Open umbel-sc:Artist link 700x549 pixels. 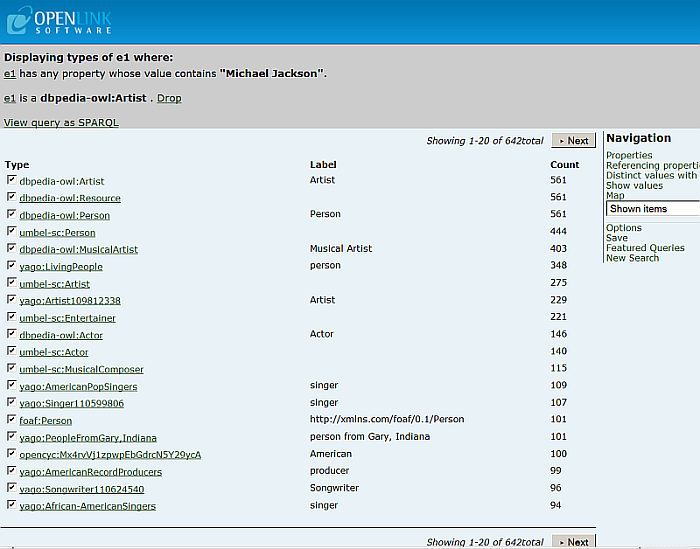coord(54,284)
